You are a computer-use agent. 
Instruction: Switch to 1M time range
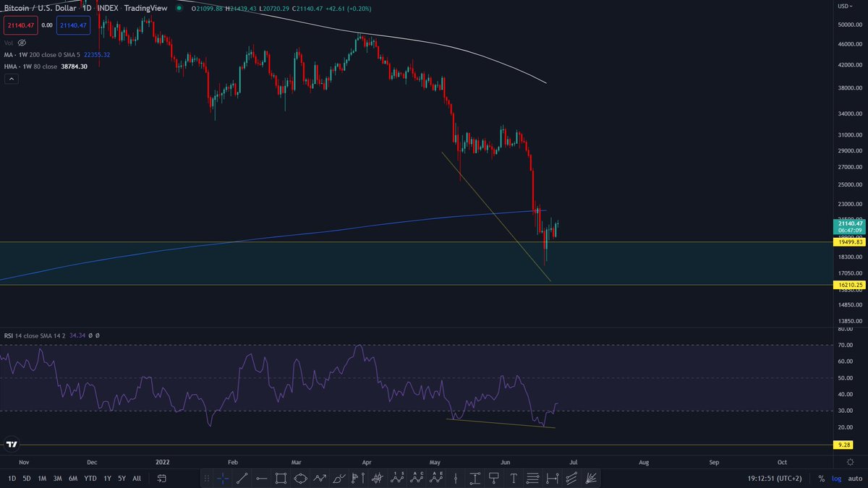pyautogui.click(x=42, y=478)
